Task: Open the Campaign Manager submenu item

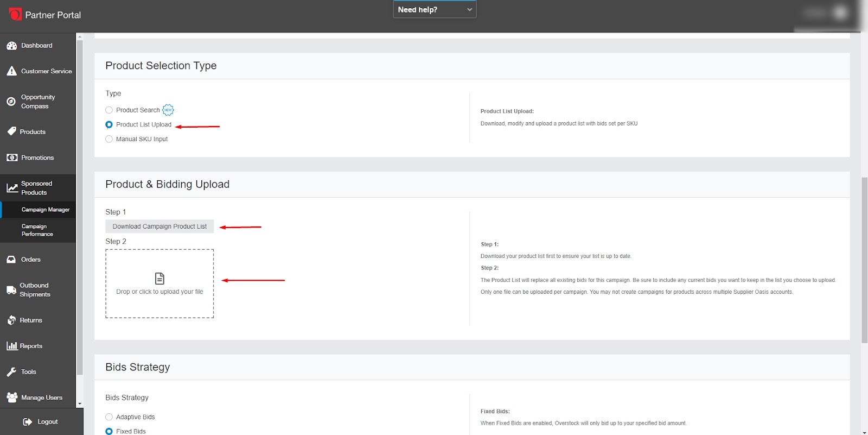Action: 46,210
